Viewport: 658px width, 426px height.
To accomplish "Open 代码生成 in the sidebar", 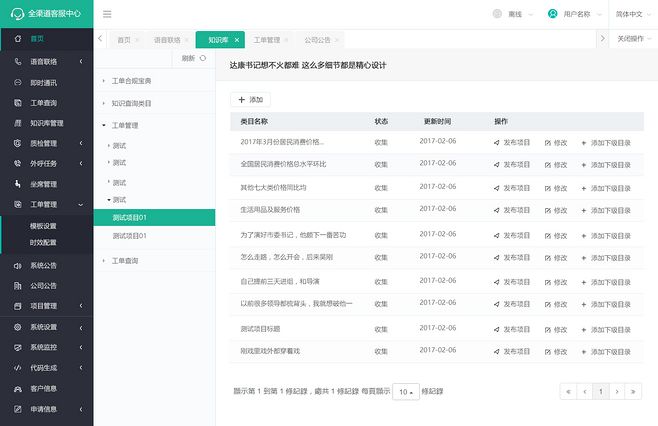I will (43, 368).
